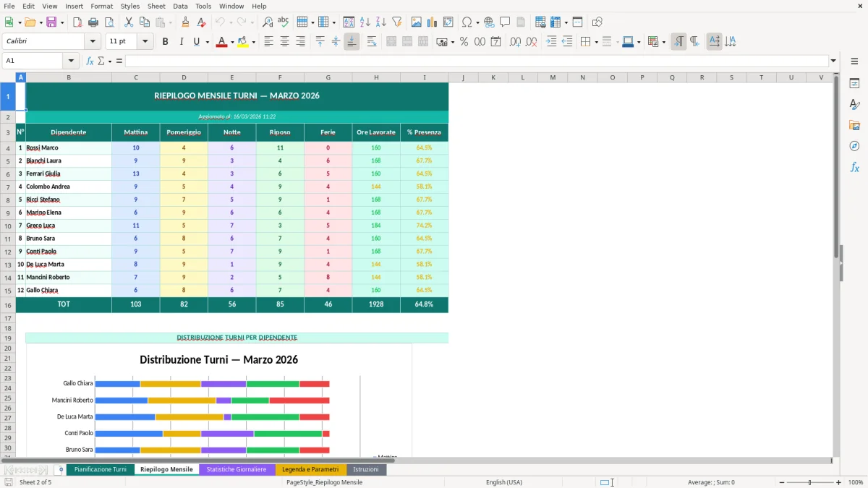868x488 pixels.
Task: Click Sort Ascending icon
Action: pyautogui.click(x=365, y=22)
